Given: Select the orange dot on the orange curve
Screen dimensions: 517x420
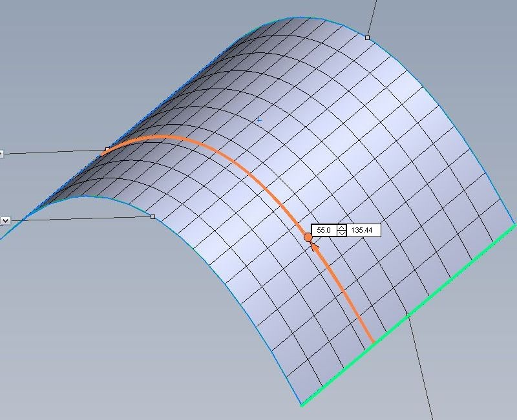Looking at the screenshot, I should 308,237.
